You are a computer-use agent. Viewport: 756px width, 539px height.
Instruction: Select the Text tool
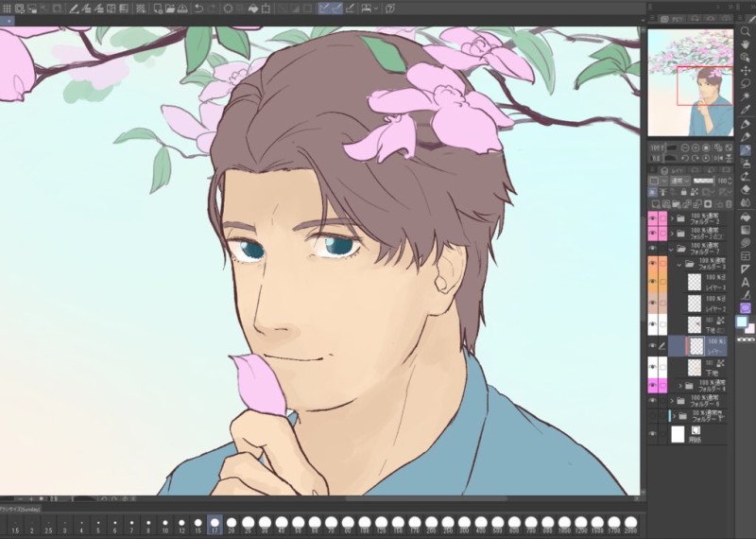pyautogui.click(x=746, y=282)
